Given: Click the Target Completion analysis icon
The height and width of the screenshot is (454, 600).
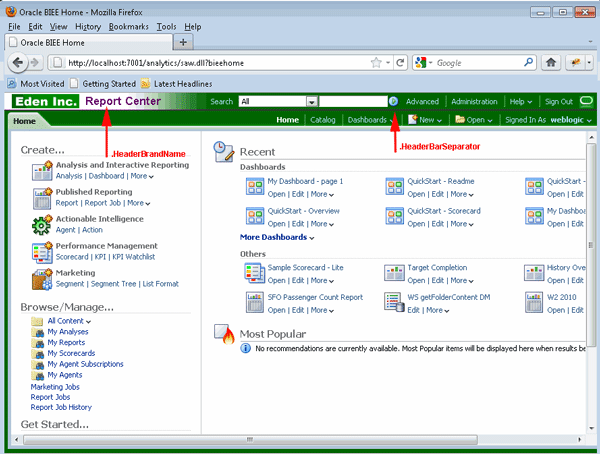Looking at the screenshot, I should [394, 273].
